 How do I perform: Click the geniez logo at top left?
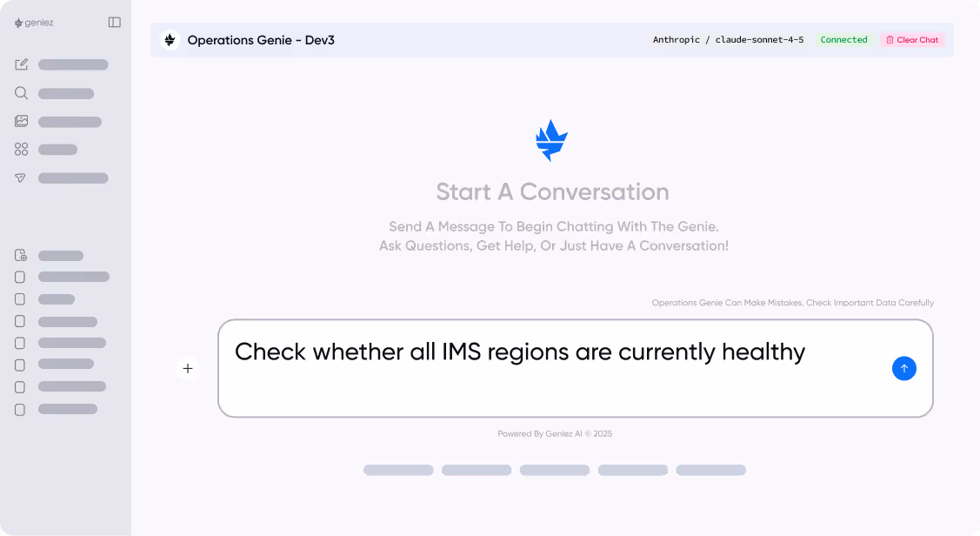(x=35, y=22)
